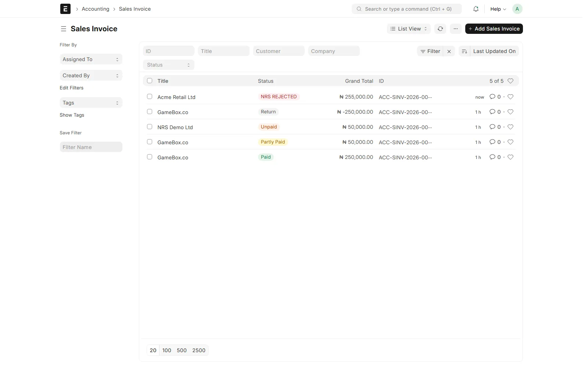Viewport: 588px width, 368px height.
Task: Click Show Tags link
Action: pyautogui.click(x=72, y=115)
